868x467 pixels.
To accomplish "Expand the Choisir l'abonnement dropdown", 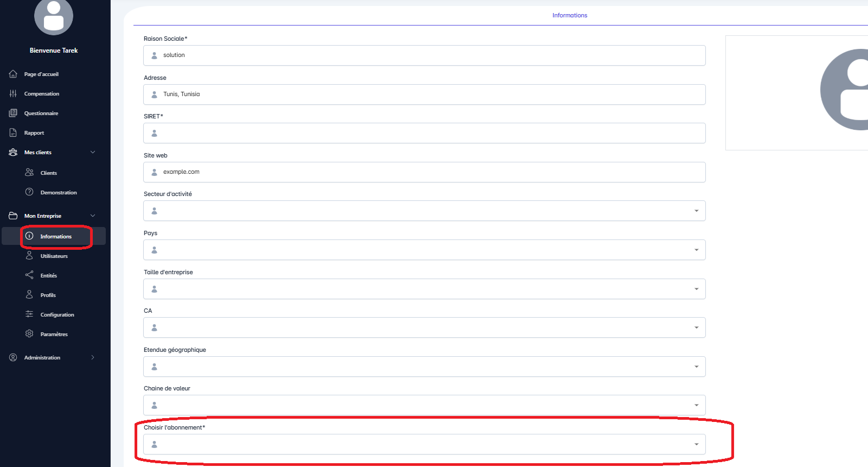I will click(x=424, y=444).
